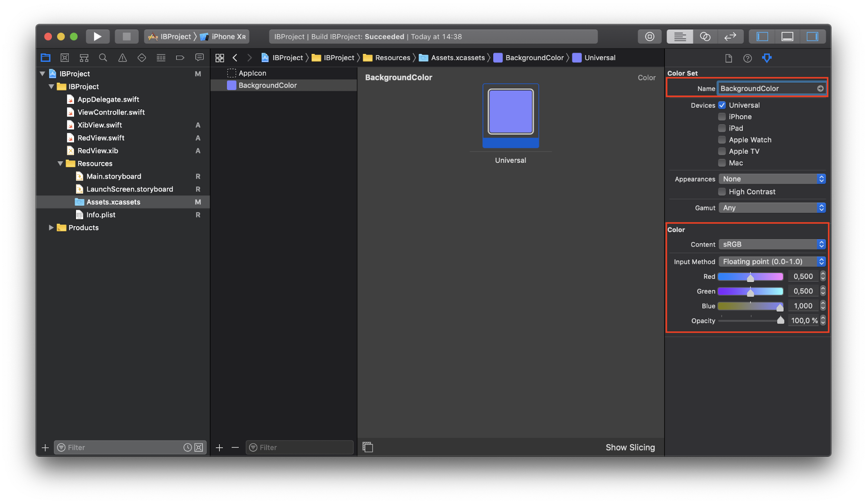Viewport: 867px width, 504px height.
Task: Click Show Slicing button
Action: click(630, 447)
